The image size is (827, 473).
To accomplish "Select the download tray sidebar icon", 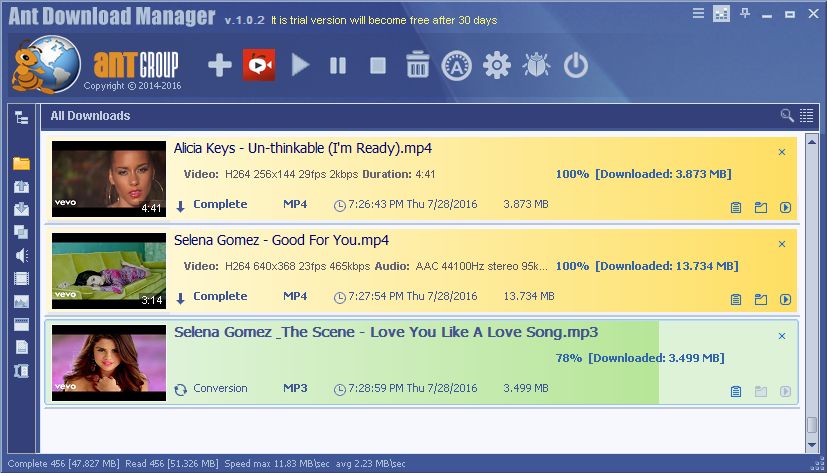I will [22, 209].
